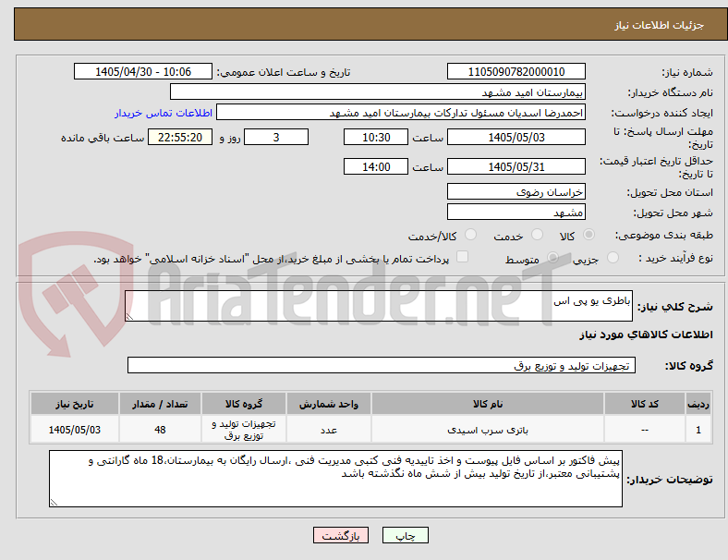728x560 pixels.
Task: Click the نام کالا column header
Action: tap(488, 404)
